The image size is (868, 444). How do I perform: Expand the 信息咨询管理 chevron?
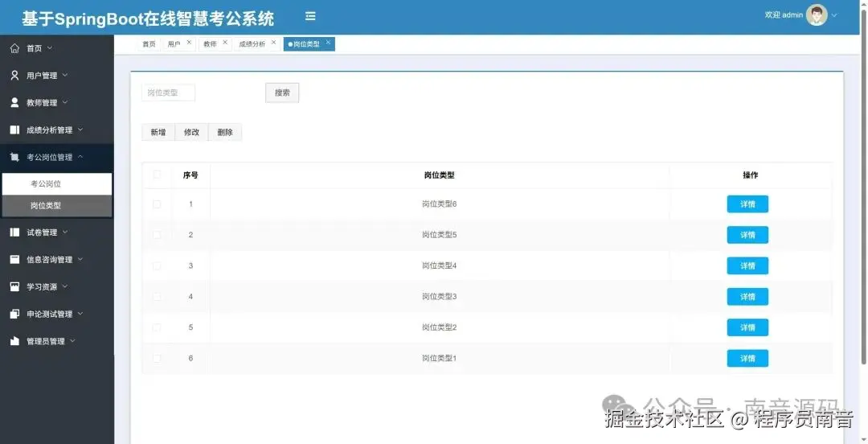80,259
